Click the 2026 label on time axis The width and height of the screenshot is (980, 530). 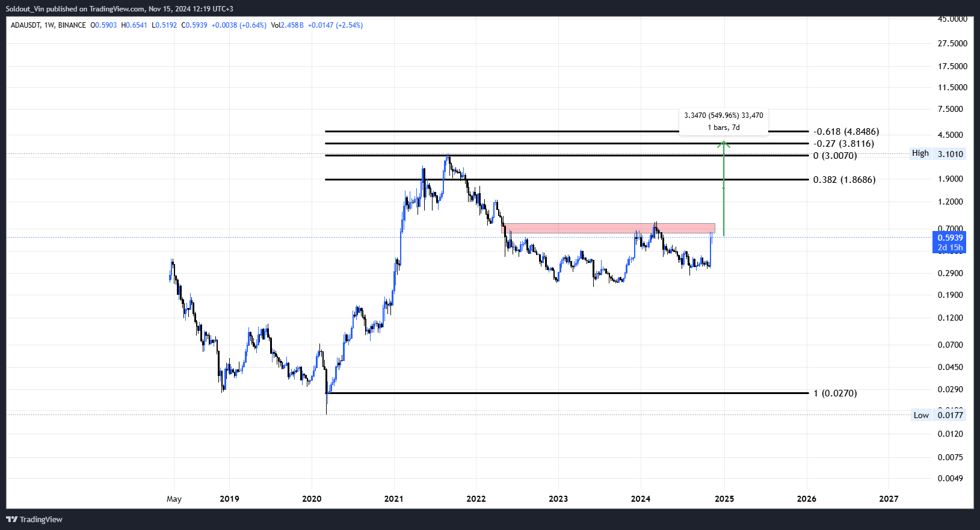pyautogui.click(x=807, y=499)
